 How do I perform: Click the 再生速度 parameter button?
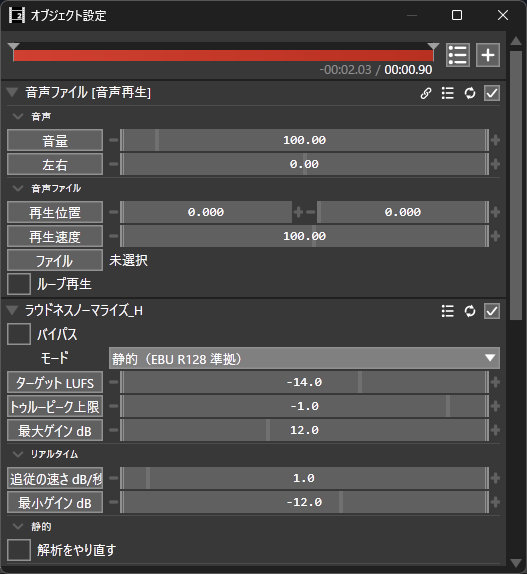(55, 236)
